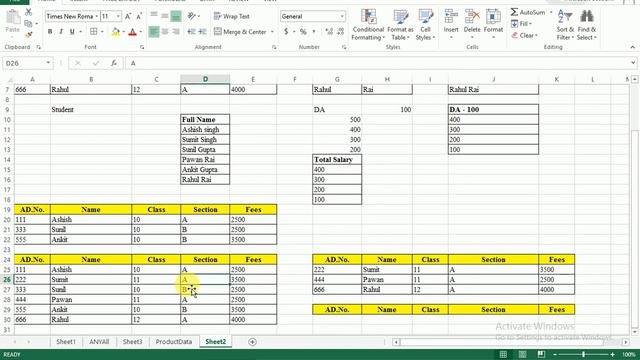This screenshot has height=360, width=640.
Task: Click Delete cells icon
Action: coord(472,24)
